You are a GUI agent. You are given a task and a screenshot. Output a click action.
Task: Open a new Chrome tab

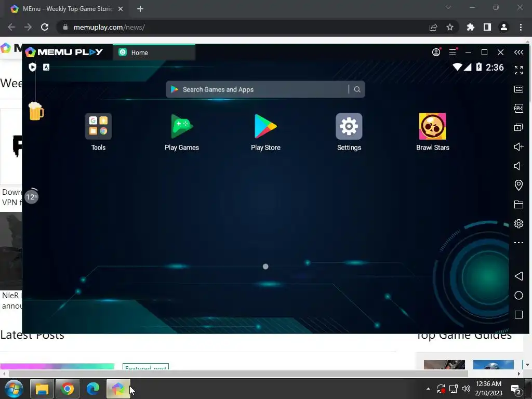click(140, 9)
